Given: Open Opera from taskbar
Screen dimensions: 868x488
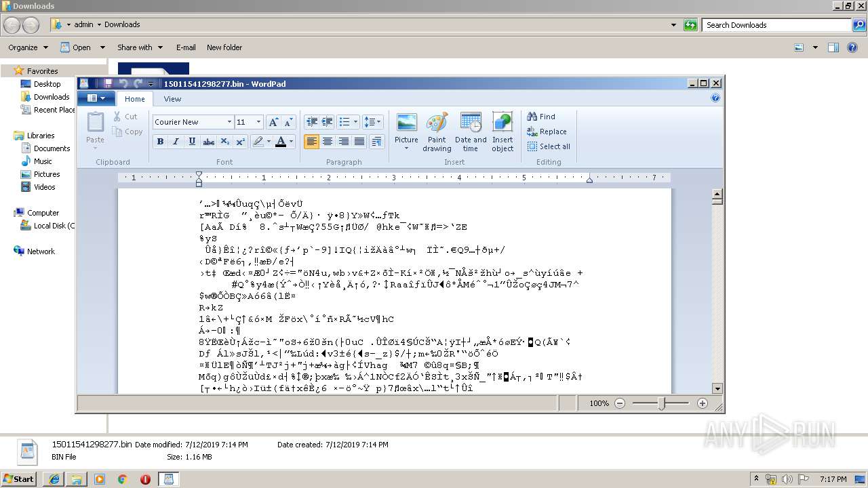Looking at the screenshot, I should click(145, 479).
